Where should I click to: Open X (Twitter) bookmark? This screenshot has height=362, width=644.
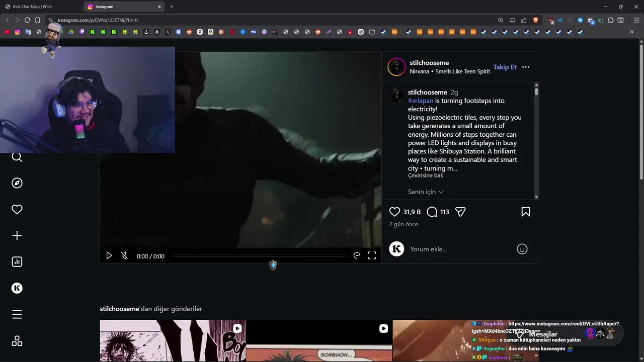tap(168, 32)
